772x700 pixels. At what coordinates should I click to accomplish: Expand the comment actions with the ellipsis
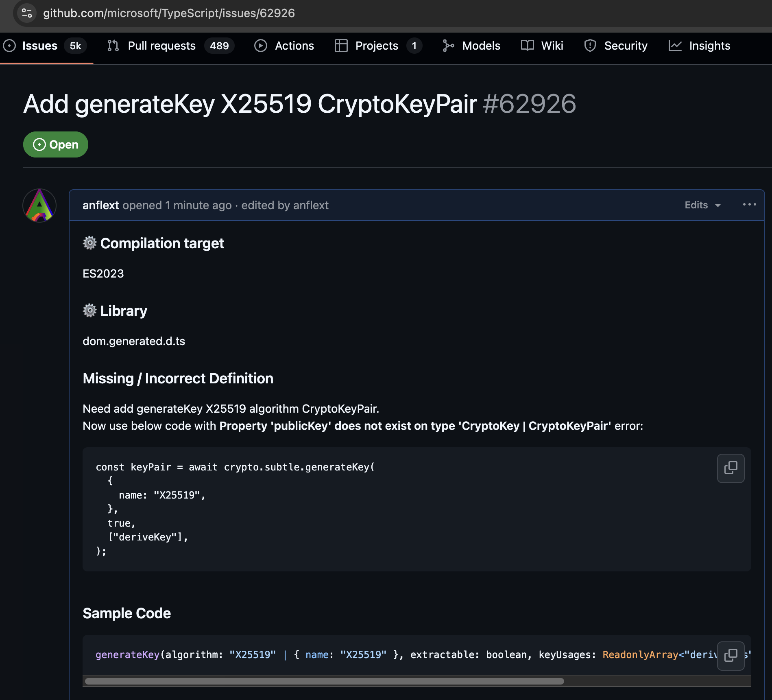[749, 205]
